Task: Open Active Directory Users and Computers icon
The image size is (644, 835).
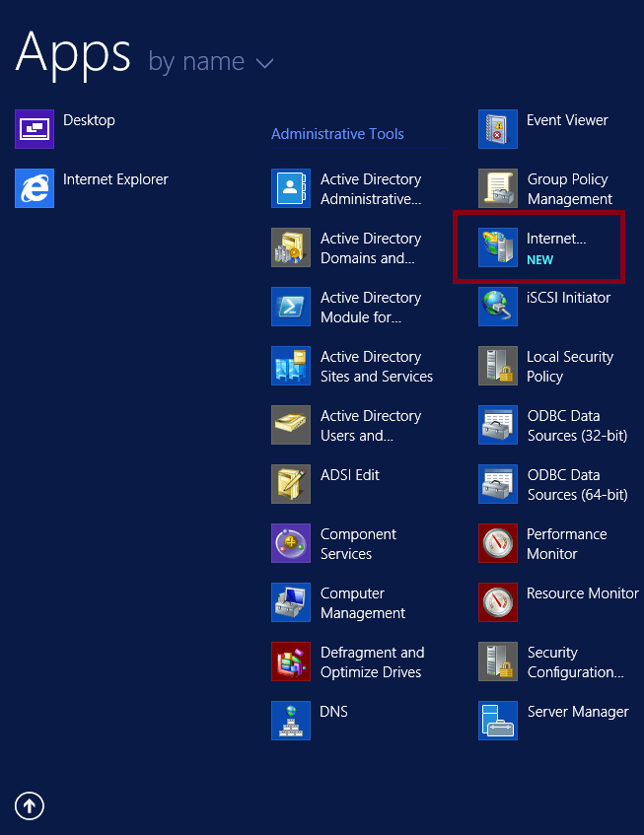Action: (291, 425)
